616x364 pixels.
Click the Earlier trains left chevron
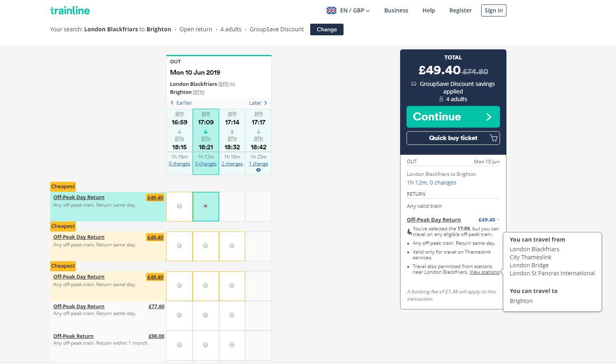(173, 103)
